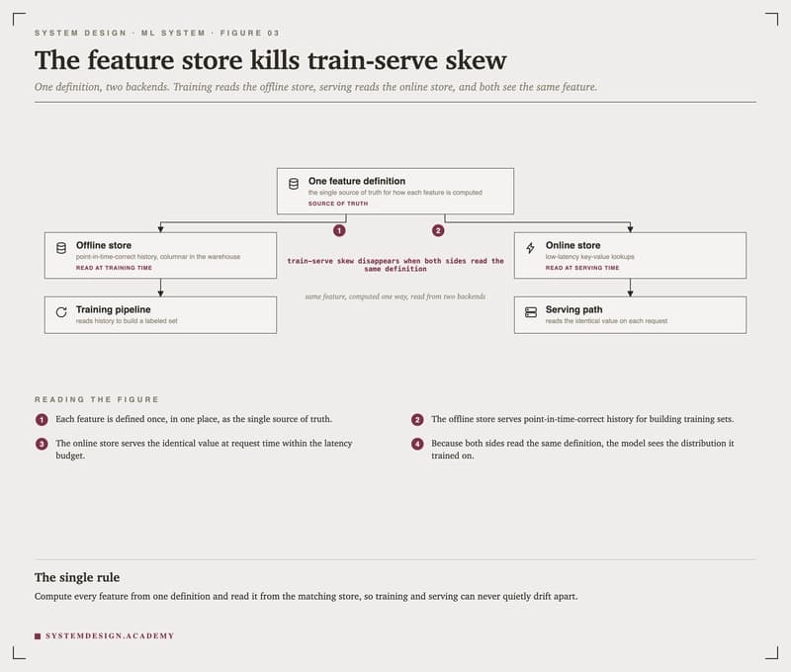This screenshot has height=672, width=791.
Task: Open the systemdesign.academy link
Action: [110, 636]
